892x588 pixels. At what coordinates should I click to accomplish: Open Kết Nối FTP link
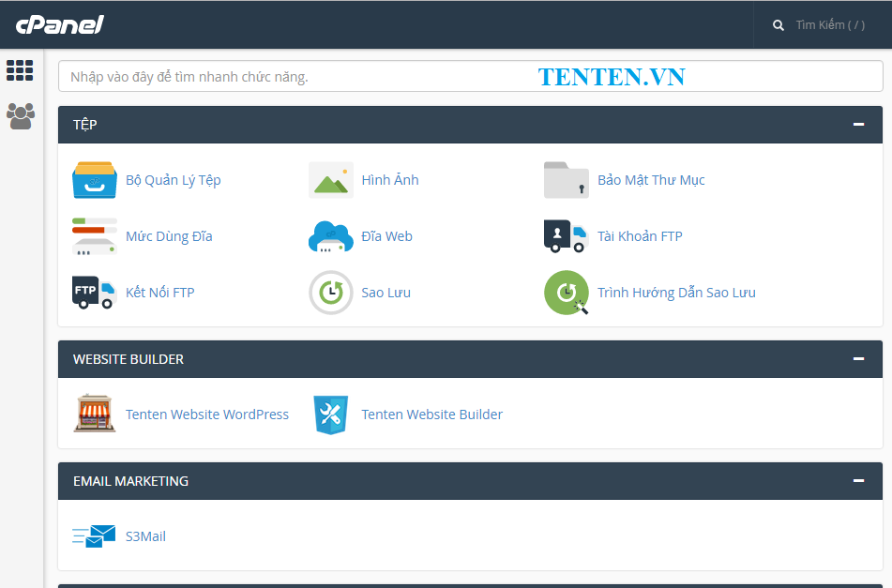click(x=159, y=293)
